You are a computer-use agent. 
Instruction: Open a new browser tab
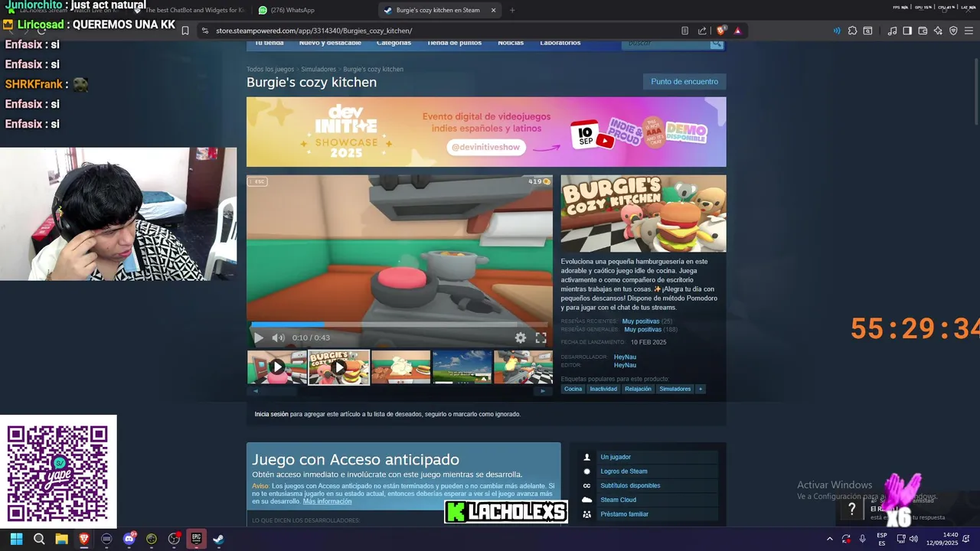pyautogui.click(x=512, y=10)
